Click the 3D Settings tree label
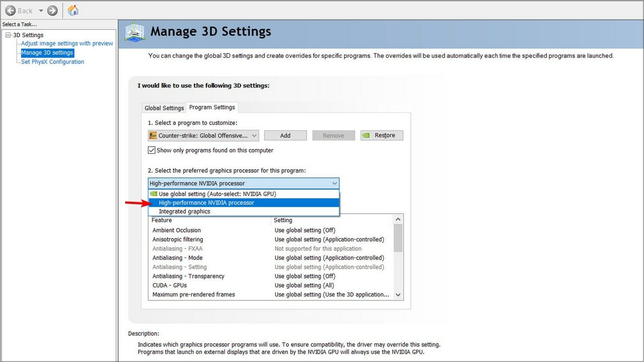Image resolution: width=644 pixels, height=362 pixels. point(28,35)
